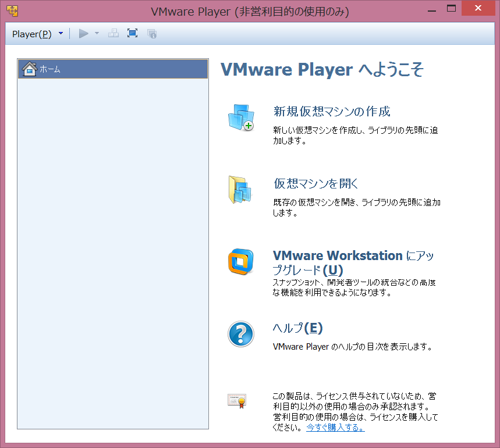Click the VMware Workstation logo icon

tap(241, 262)
